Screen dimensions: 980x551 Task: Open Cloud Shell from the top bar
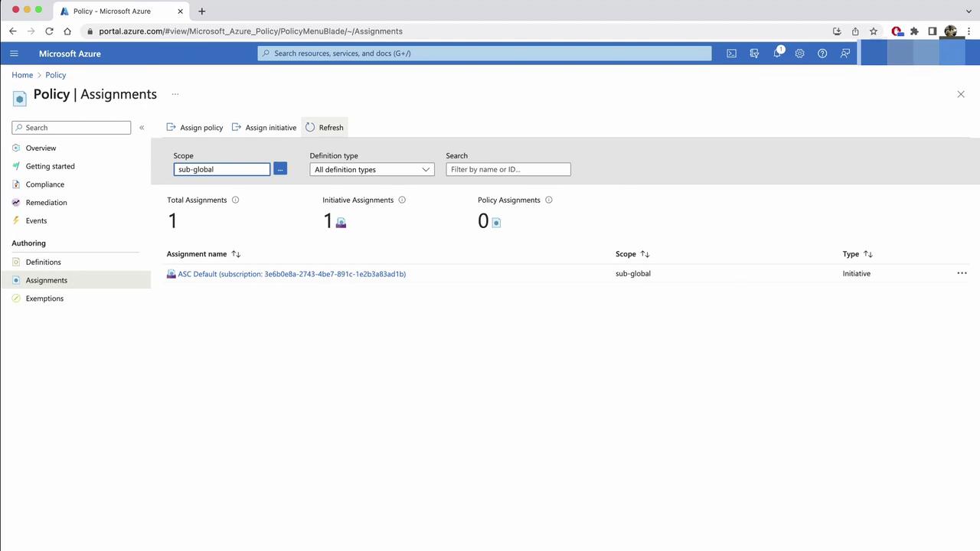coord(731,54)
